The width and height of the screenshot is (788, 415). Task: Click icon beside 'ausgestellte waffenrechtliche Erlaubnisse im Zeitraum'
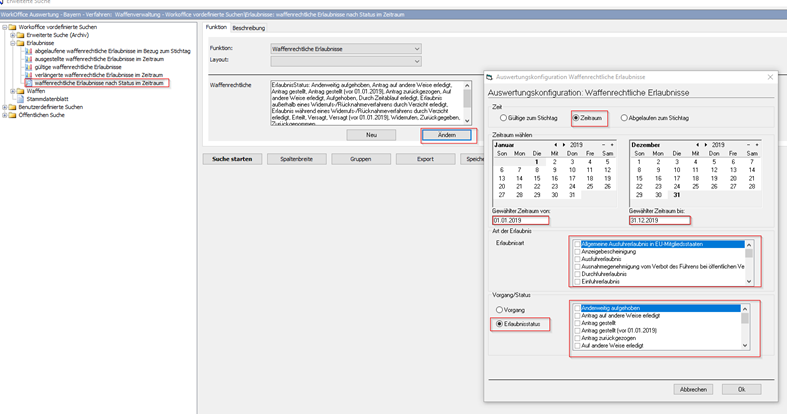coord(28,59)
